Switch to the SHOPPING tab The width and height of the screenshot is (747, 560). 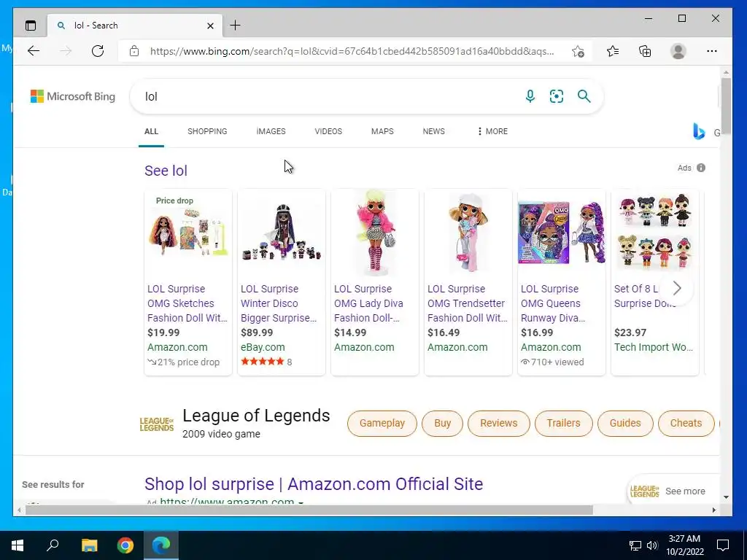pos(207,131)
